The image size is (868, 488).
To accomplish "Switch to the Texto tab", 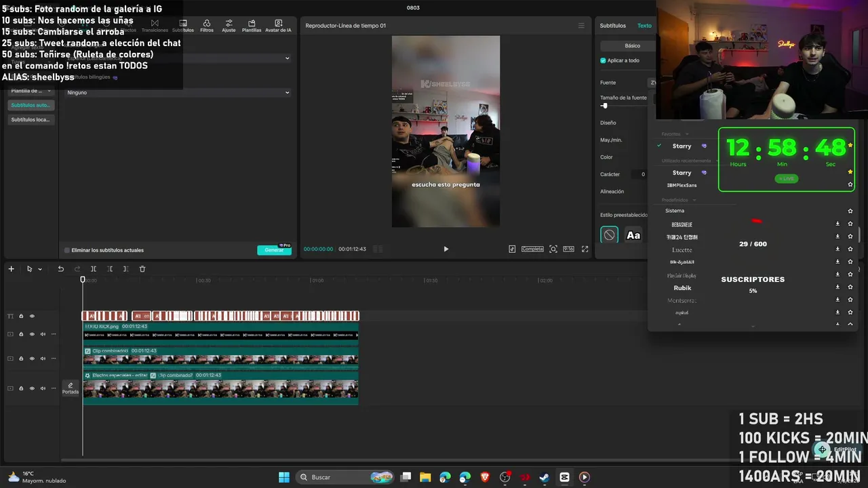I will click(644, 26).
